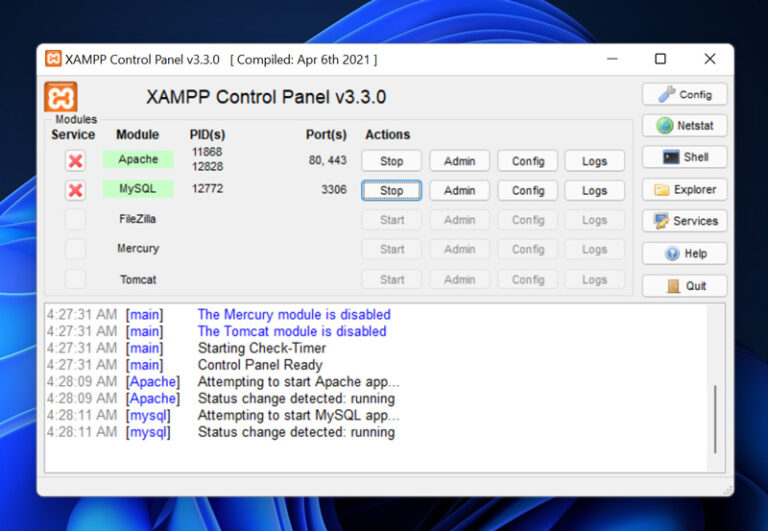
Task: Toggle the MySQL service red X checkbox
Action: click(75, 190)
